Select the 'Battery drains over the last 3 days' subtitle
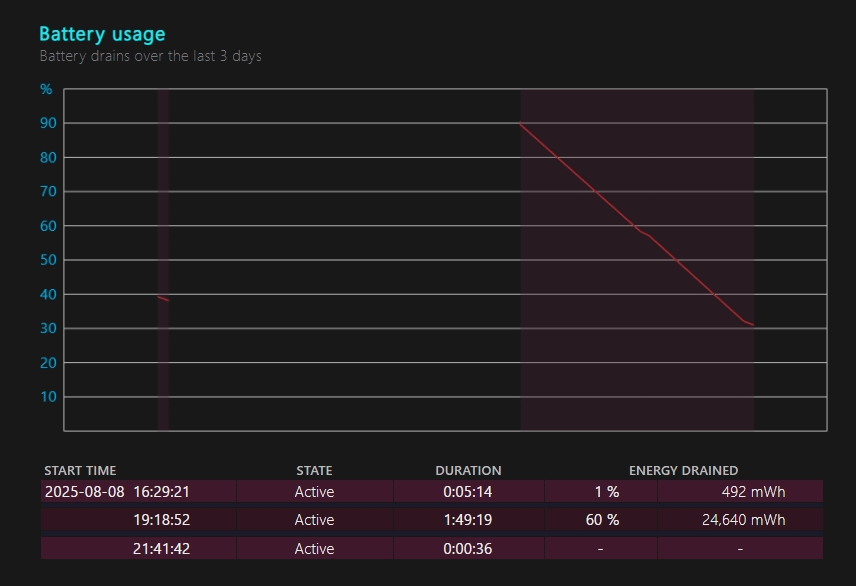Viewport: 856px width, 586px height. pos(150,56)
